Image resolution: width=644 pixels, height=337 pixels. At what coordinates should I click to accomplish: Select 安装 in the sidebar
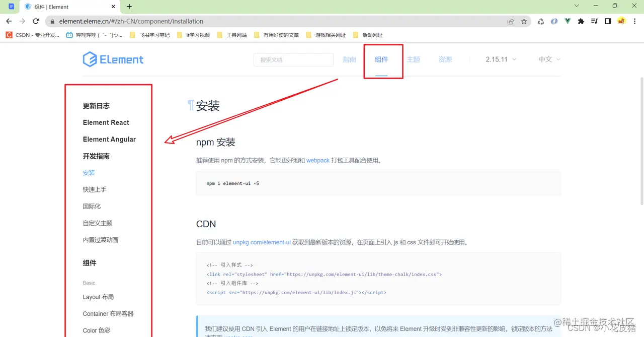(89, 173)
